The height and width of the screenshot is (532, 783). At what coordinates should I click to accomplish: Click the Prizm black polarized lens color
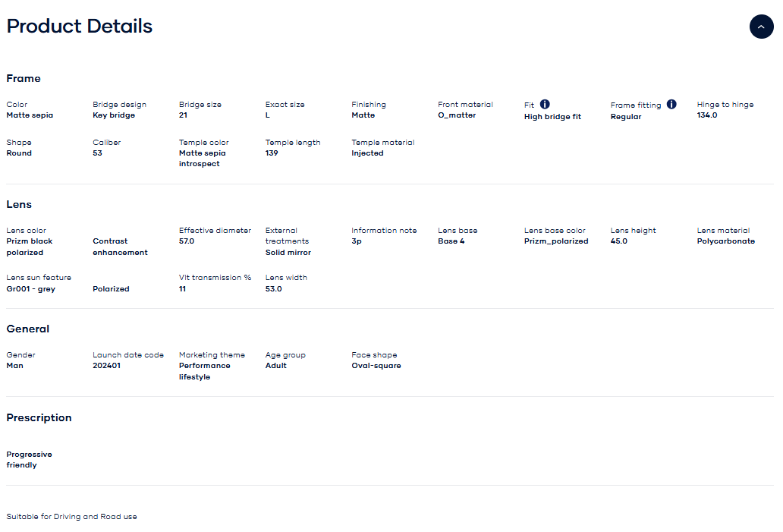pos(30,247)
